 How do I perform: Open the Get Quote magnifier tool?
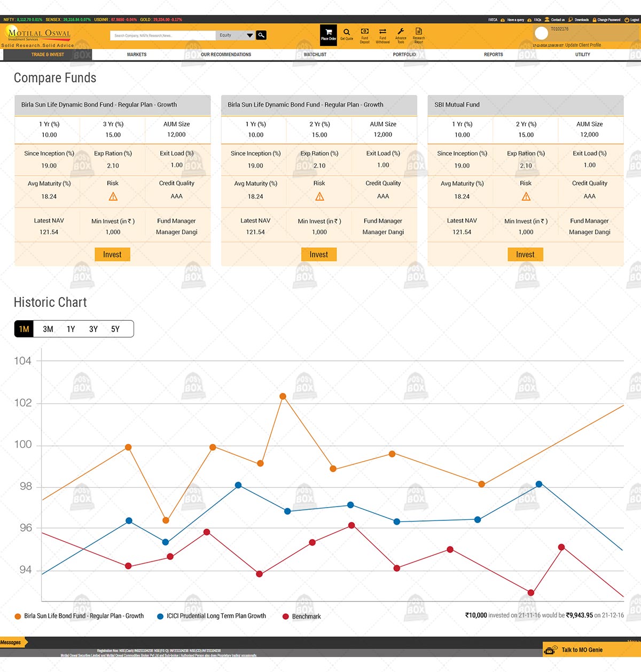347,33
